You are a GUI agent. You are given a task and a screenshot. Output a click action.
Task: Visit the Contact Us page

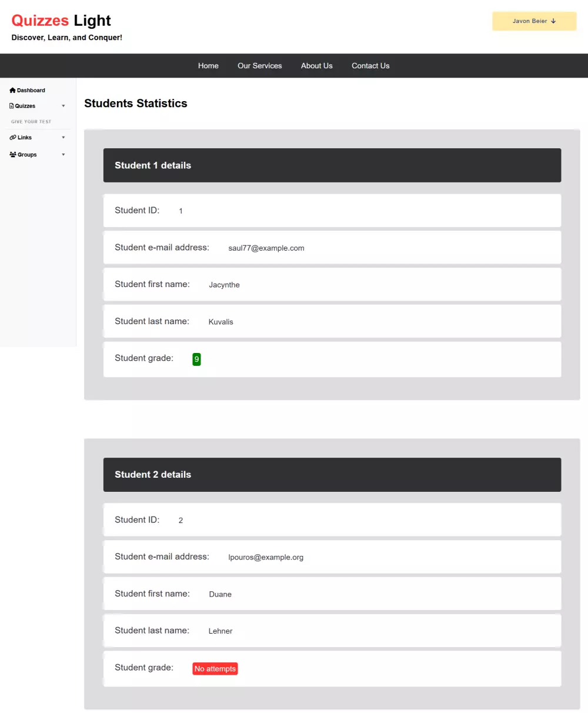(x=370, y=65)
